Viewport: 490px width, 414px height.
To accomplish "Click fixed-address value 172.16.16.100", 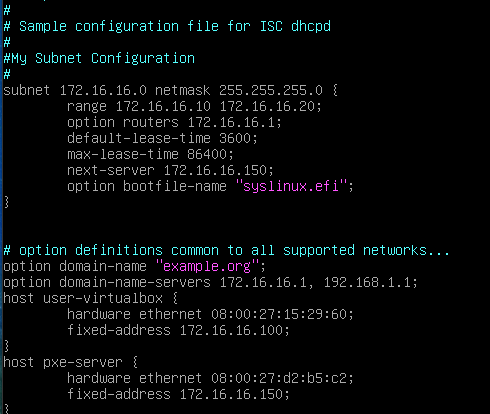I will [x=231, y=330].
